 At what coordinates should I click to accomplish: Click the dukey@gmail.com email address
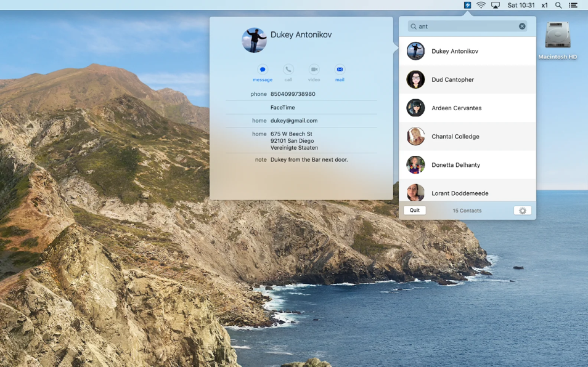coord(294,121)
